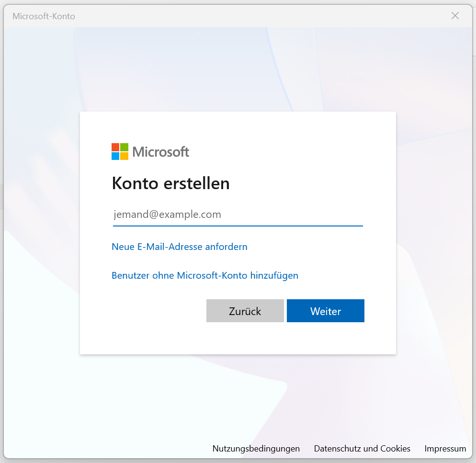Viewport: 476px width, 463px height.
Task: View the Impressum
Action: point(445,448)
